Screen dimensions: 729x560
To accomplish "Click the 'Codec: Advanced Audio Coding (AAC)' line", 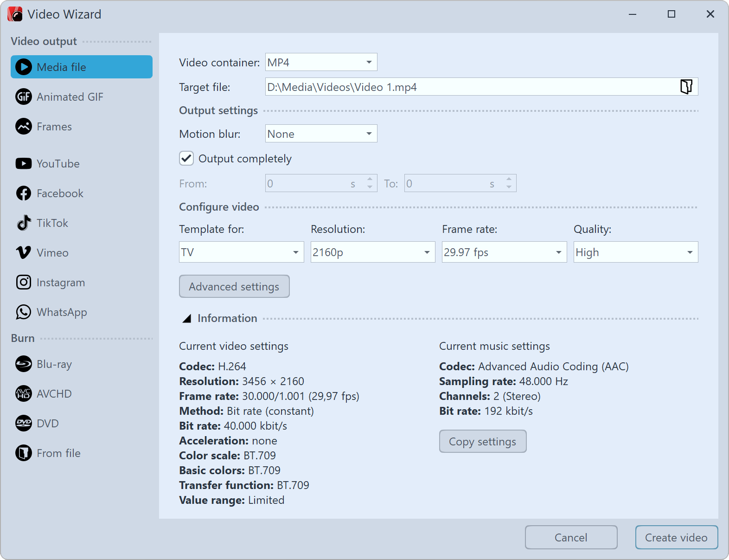I will point(534,367).
